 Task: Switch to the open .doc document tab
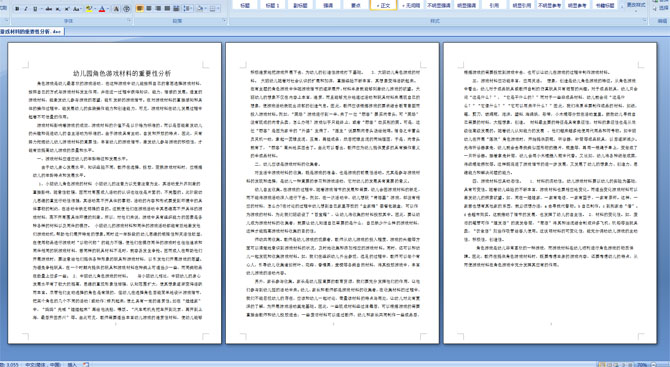(32, 32)
